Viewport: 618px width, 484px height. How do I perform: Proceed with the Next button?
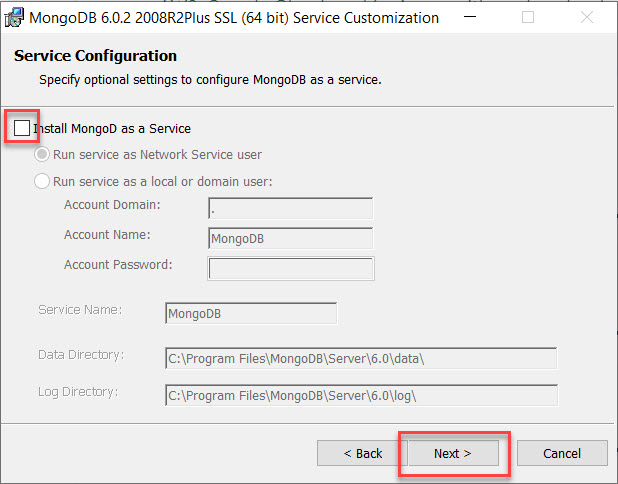click(453, 453)
